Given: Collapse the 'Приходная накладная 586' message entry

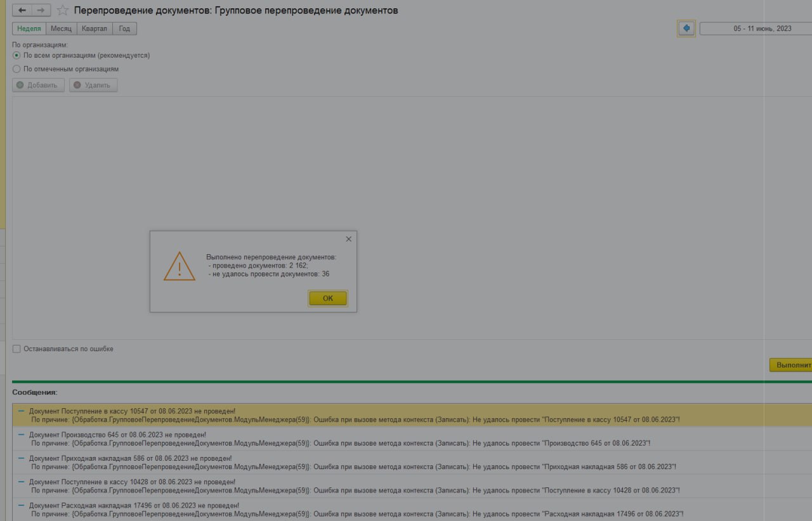Looking at the screenshot, I should click(22, 458).
